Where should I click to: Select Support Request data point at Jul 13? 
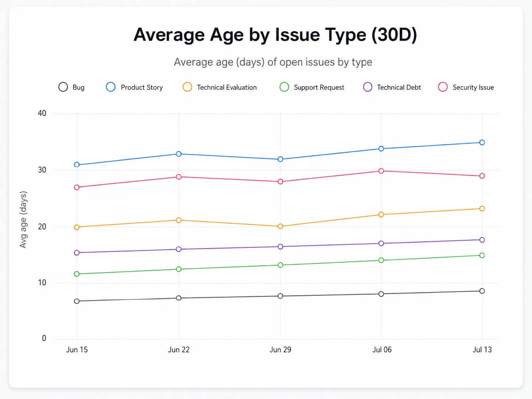click(x=482, y=255)
